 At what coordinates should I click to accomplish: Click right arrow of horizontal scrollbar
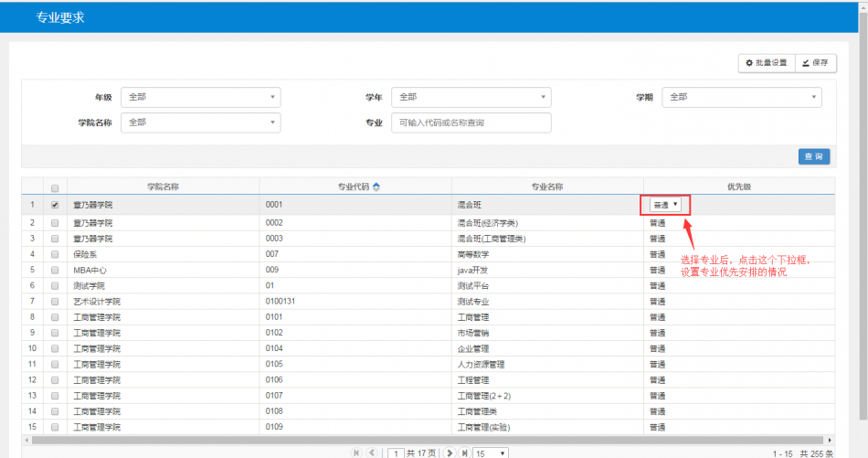[829, 441]
